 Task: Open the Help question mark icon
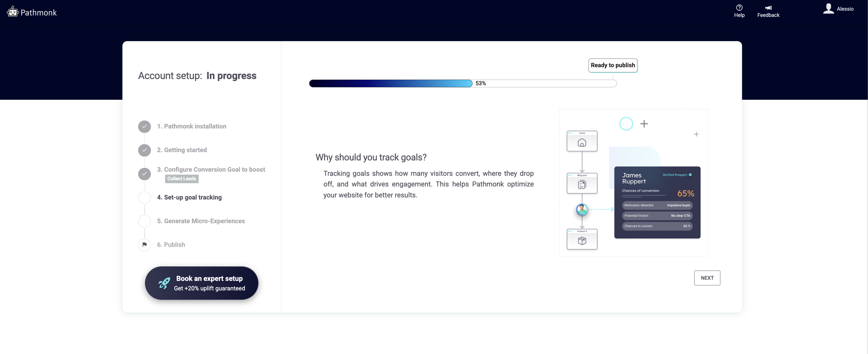pos(739,7)
